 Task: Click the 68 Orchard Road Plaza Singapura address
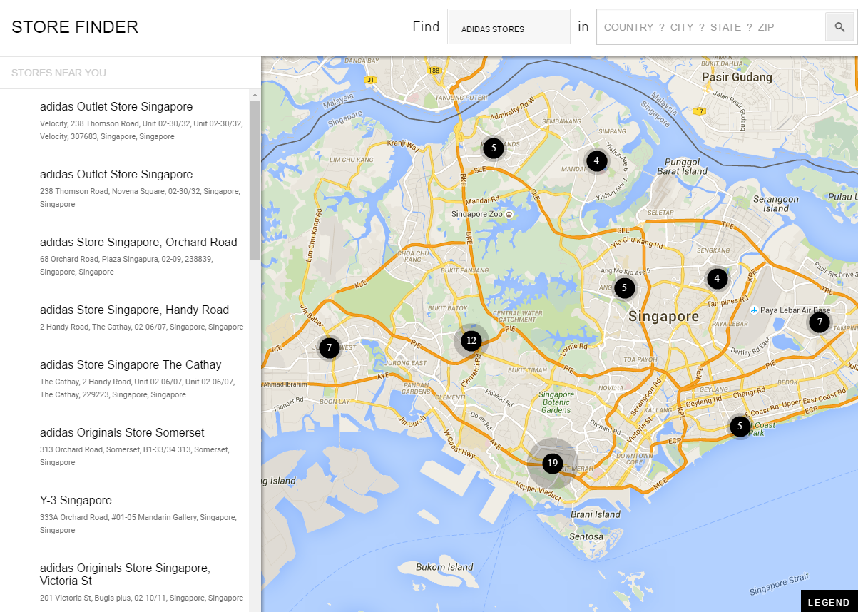[126, 265]
